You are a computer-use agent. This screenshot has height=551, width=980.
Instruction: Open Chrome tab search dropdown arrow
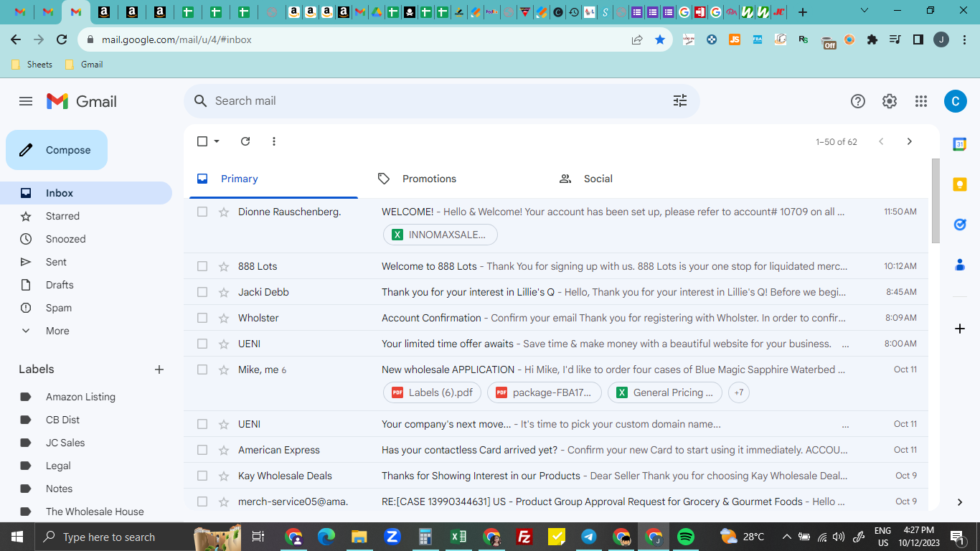(x=864, y=11)
